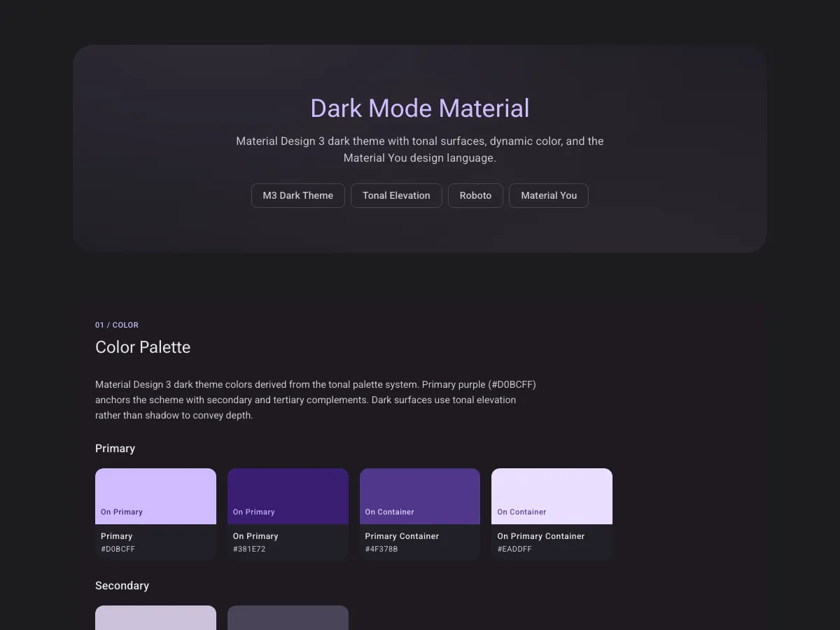Click the On Container label inside Primary Container
The height and width of the screenshot is (630, 840).
(389, 512)
